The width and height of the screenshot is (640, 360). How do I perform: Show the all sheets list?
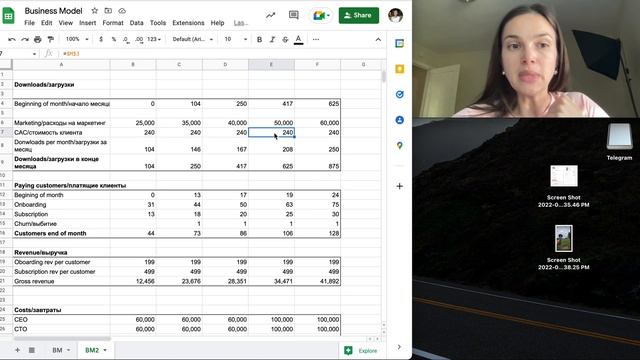[x=31, y=350]
